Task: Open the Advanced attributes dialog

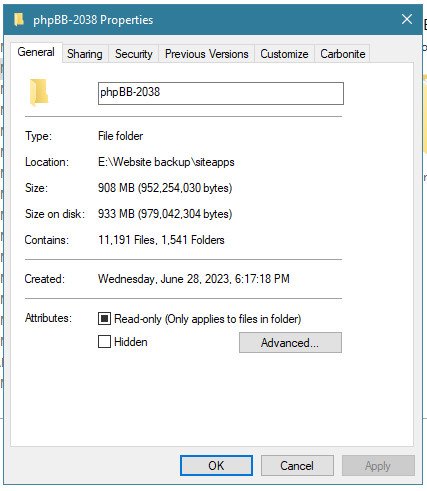Action: click(x=290, y=342)
